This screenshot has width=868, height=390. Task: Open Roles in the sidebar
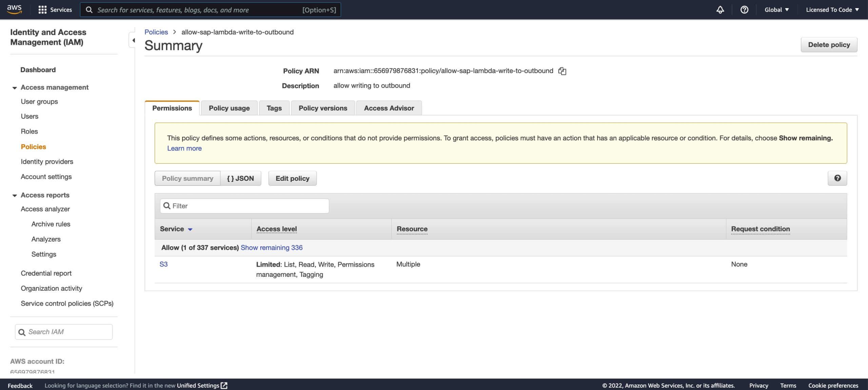29,131
